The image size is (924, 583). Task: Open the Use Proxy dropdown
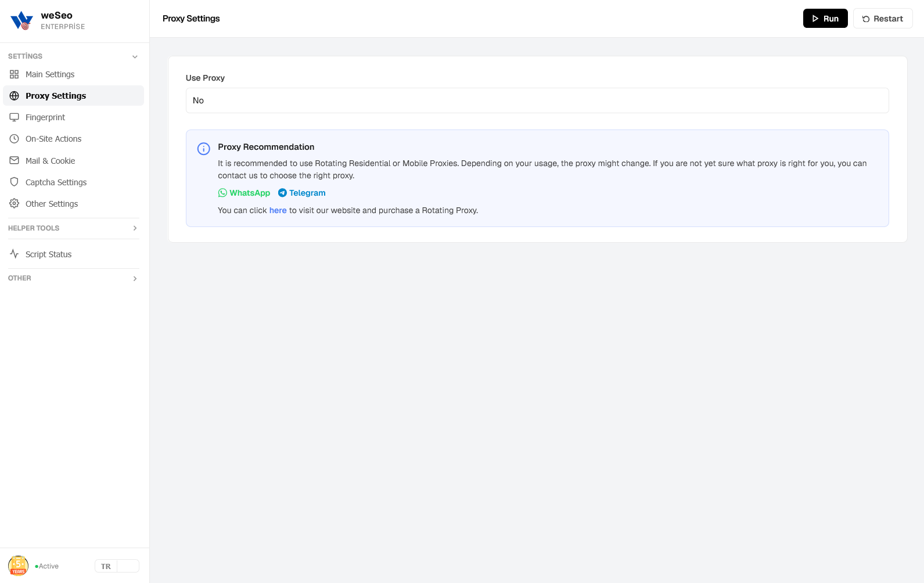tap(537, 100)
